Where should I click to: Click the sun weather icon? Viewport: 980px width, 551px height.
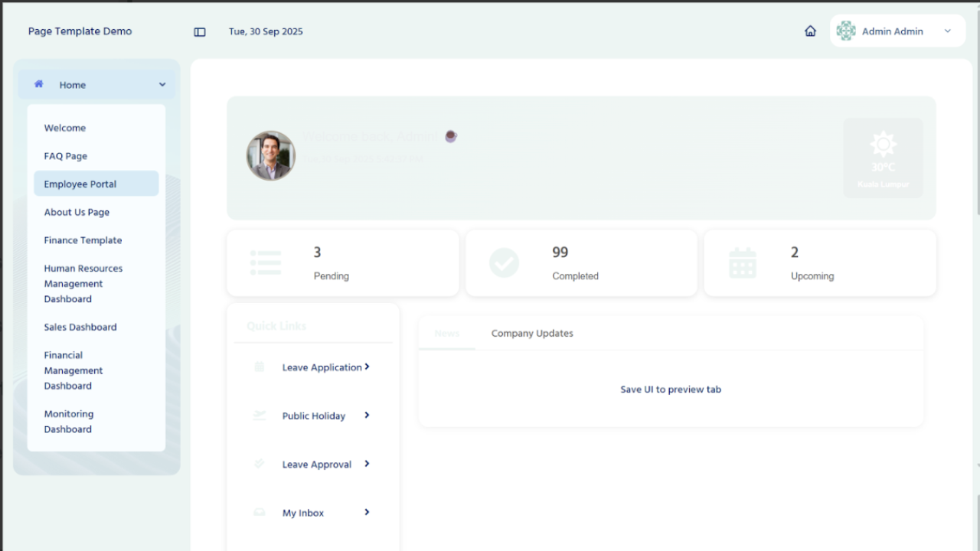(883, 144)
